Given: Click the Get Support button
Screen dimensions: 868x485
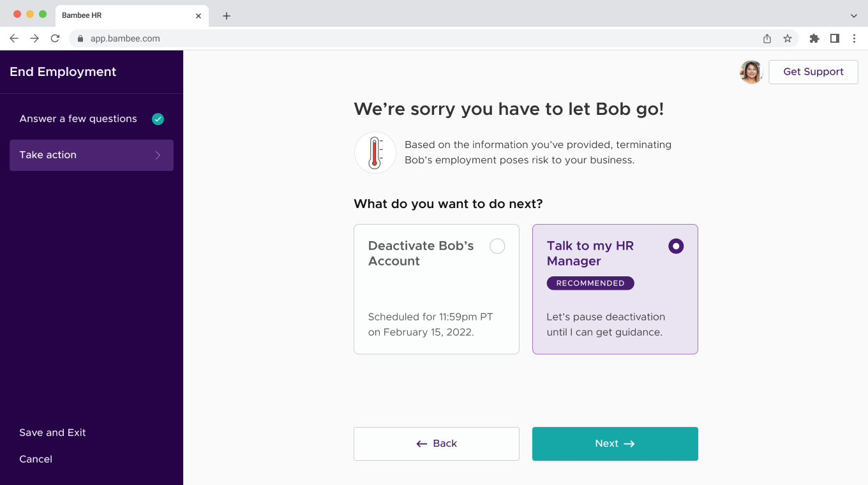Looking at the screenshot, I should tap(813, 71).
